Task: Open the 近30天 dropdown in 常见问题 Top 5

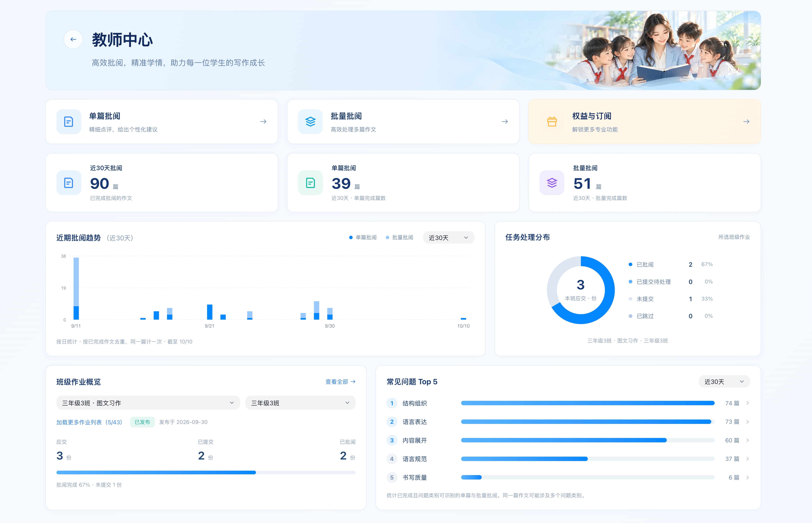Action: (x=724, y=382)
